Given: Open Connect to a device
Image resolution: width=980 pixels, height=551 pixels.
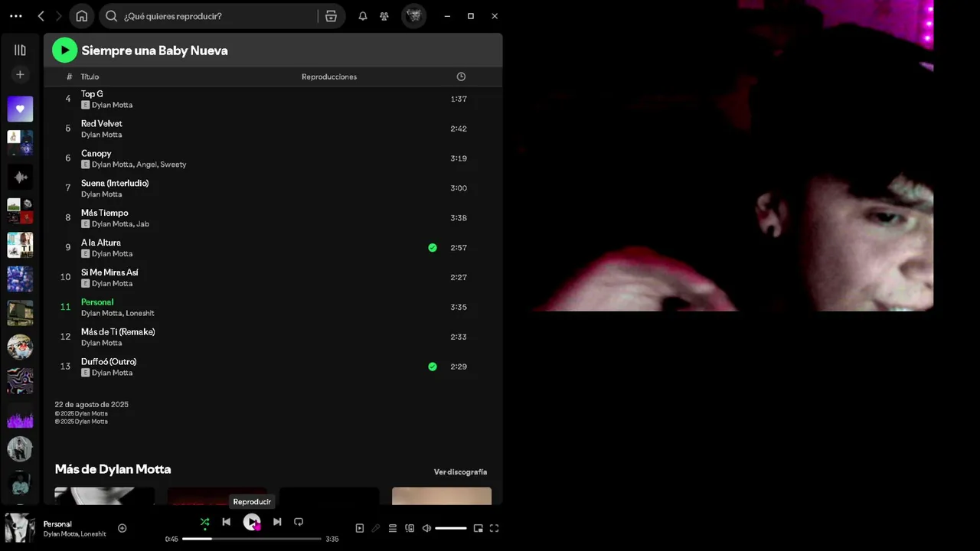Looking at the screenshot, I should tap(410, 528).
